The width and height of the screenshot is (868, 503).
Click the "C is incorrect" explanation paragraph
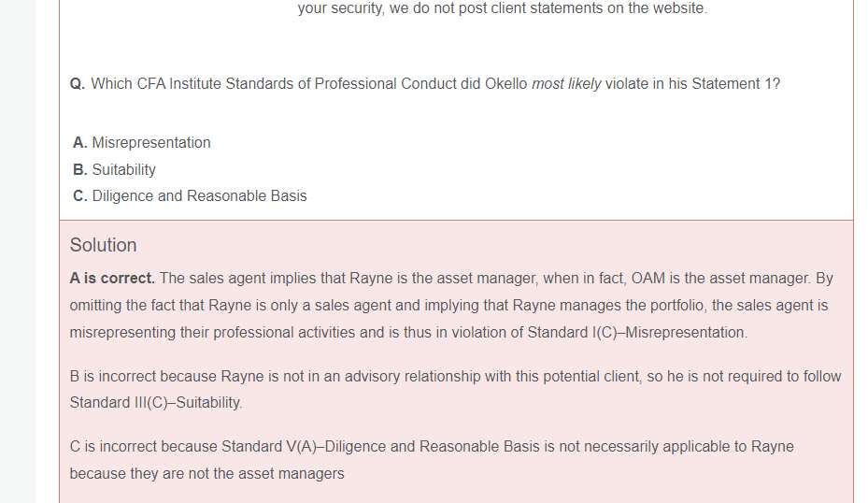coord(431,447)
